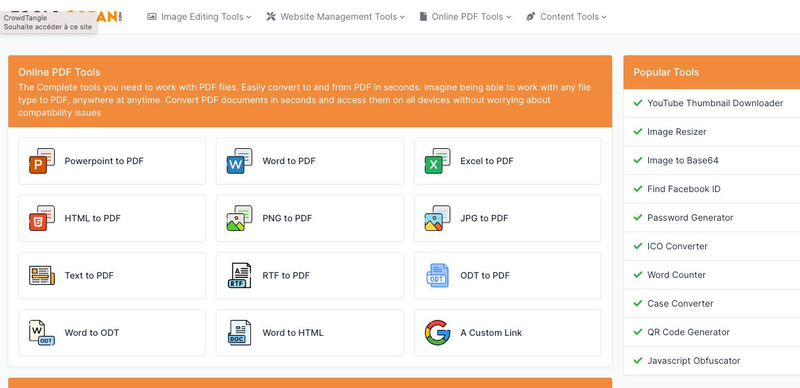Click the Word to HTML icon
The height and width of the screenshot is (388, 800).
[240, 332]
